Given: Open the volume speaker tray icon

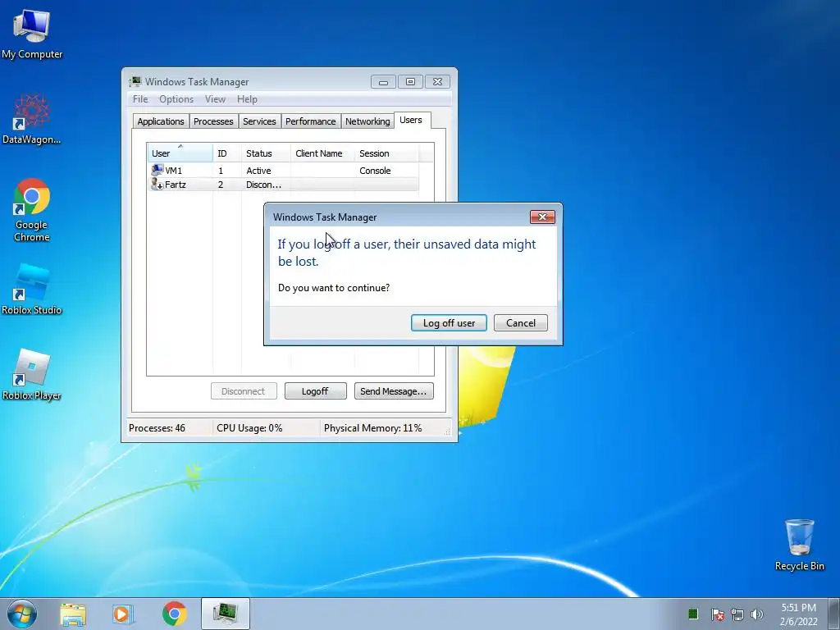Looking at the screenshot, I should pos(757,614).
